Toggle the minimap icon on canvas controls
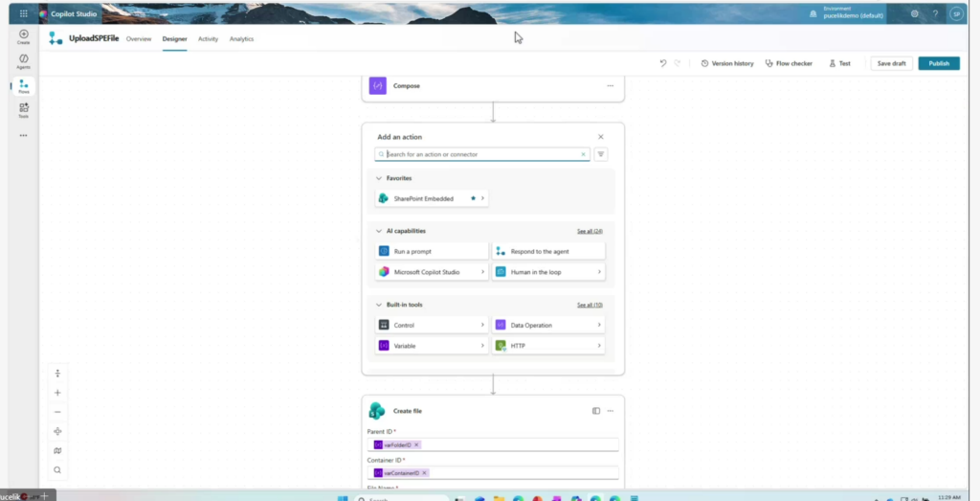Screen dimensions: 980x501 [57, 450]
